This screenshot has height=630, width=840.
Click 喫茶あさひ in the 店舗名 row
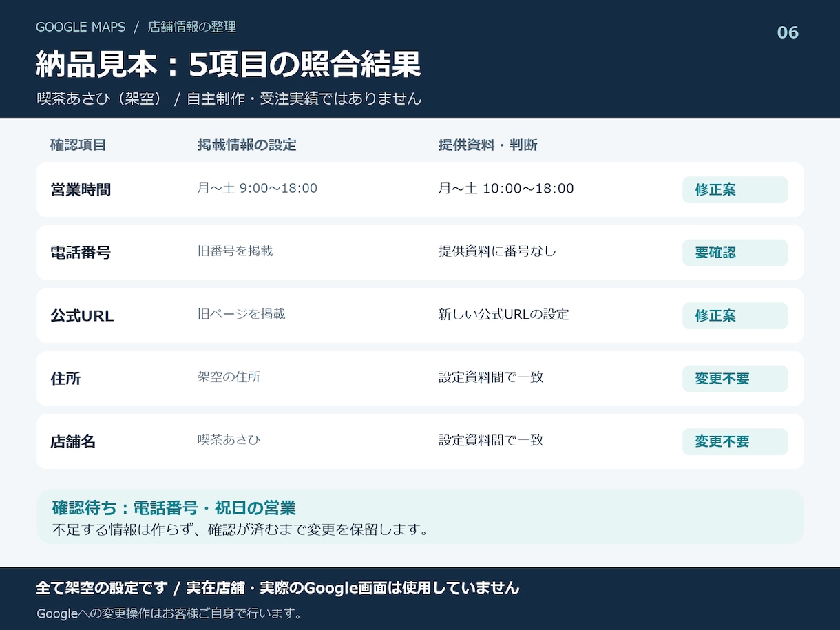229,440
